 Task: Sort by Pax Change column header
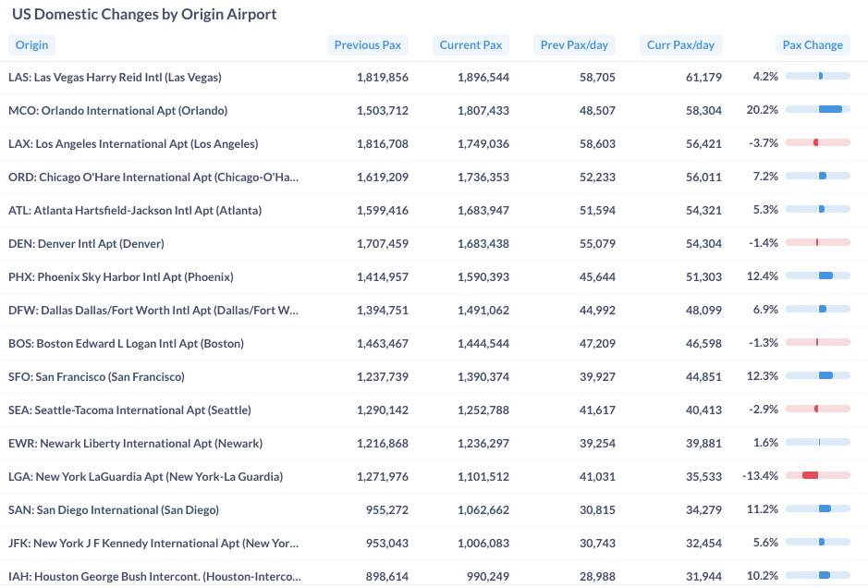813,44
